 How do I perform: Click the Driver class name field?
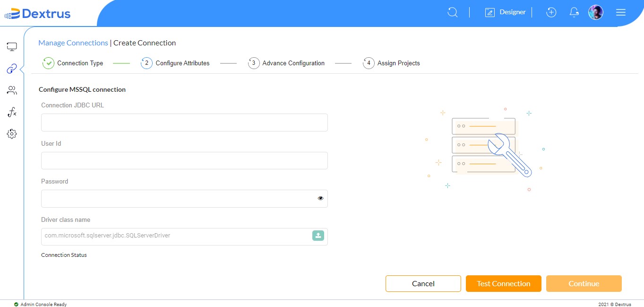184,237
